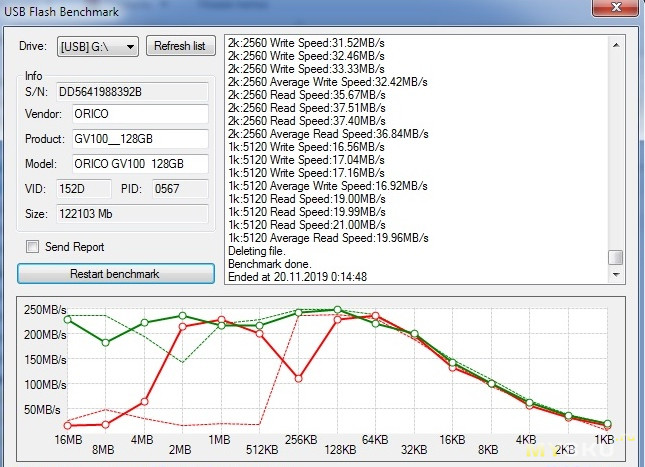Click the Size field showing 122103 Mb
Screen dimensions: 645x467
tap(130, 214)
